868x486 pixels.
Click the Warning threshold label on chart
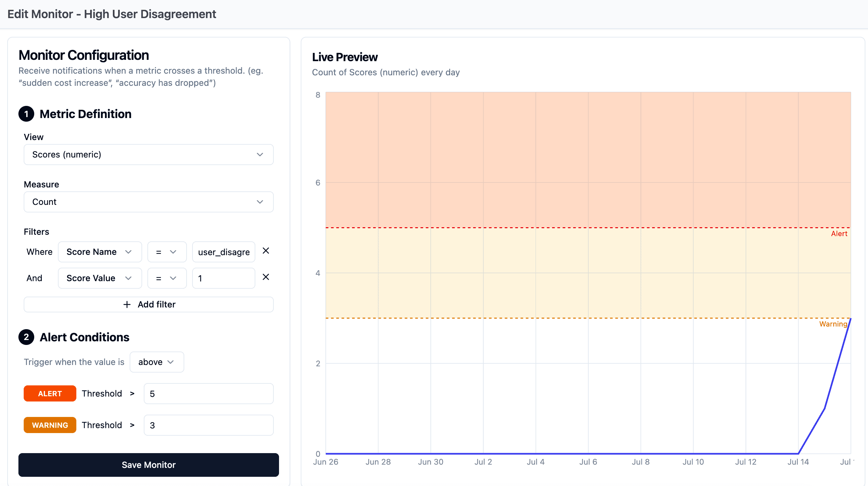[833, 324]
